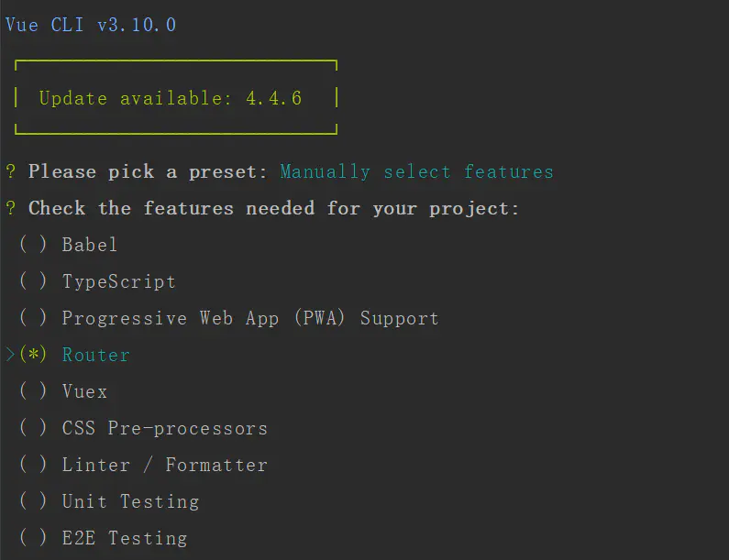Enable the Unit Testing checkbox
729x560 pixels.
(33, 501)
